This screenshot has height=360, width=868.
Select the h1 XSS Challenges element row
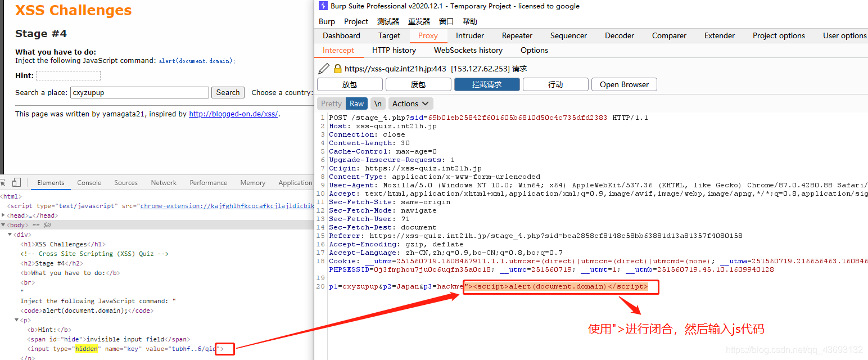click(157, 244)
